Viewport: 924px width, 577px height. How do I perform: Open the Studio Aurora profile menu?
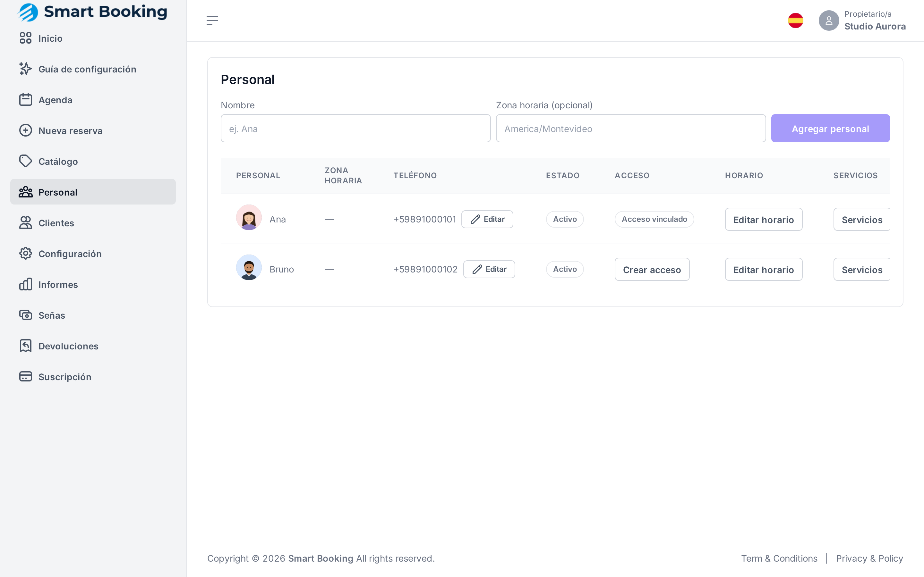pyautogui.click(x=862, y=21)
